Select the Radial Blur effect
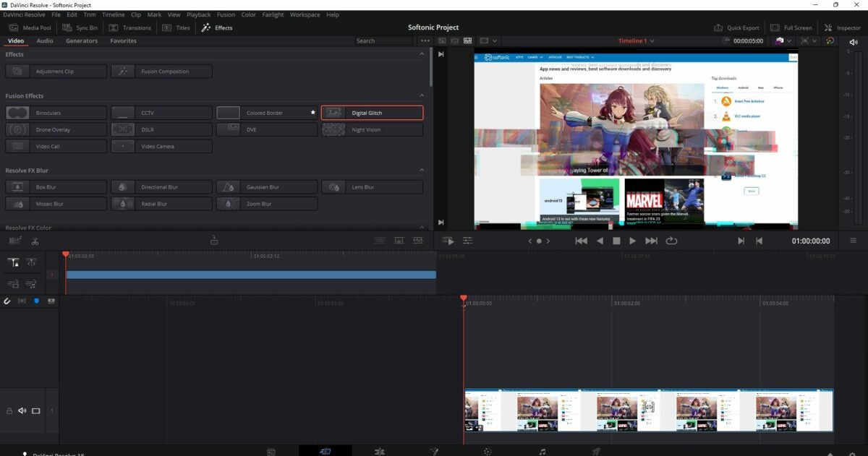The height and width of the screenshot is (456, 868). [x=161, y=204]
